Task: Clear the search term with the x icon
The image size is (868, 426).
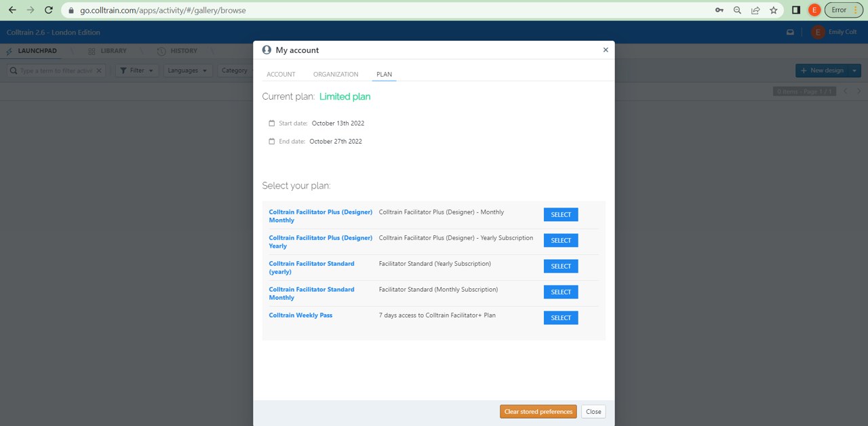Action: tap(99, 71)
